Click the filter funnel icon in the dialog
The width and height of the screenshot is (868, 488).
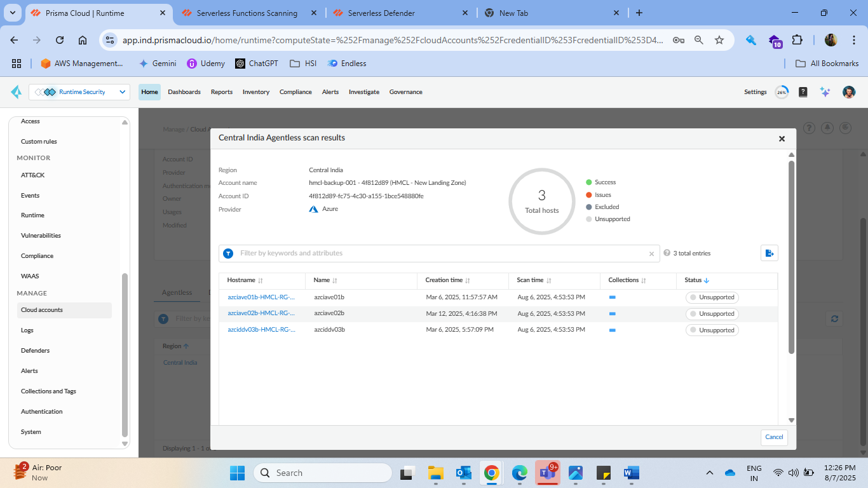tap(228, 254)
